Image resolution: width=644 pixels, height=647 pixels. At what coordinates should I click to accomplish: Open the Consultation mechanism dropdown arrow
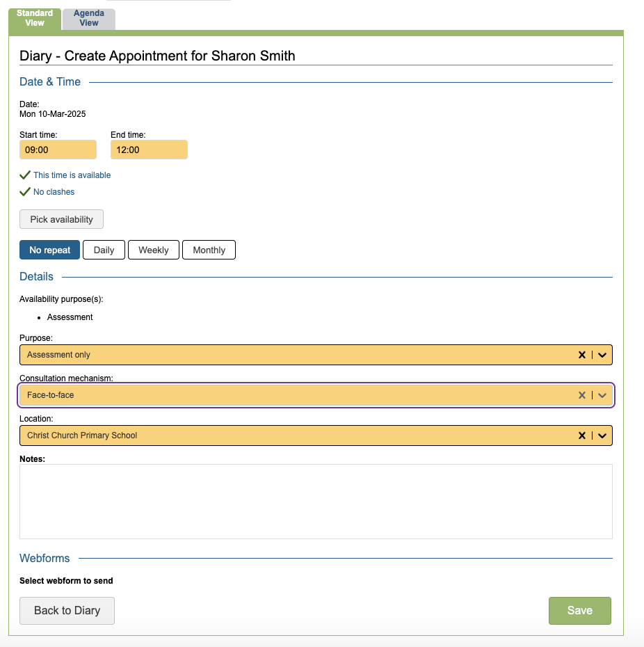(x=602, y=395)
